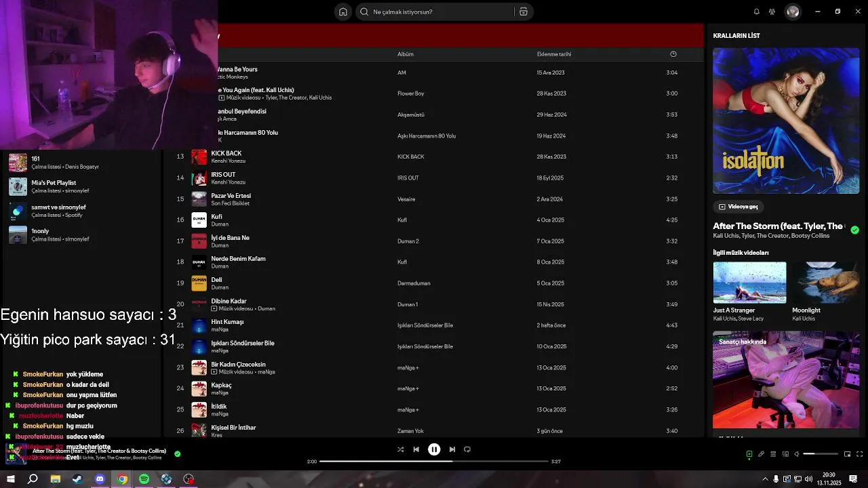Open the Kenshi Yonezu link under KICK BACK
This screenshot has height=488, width=868.
228,161
